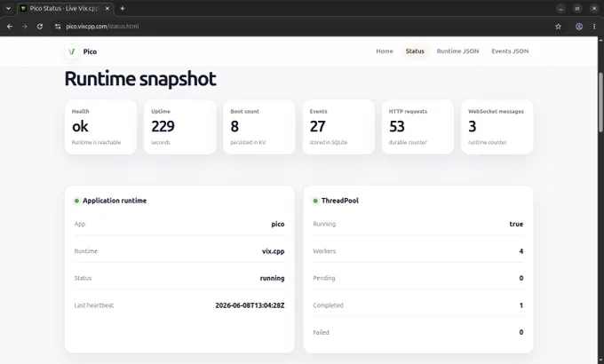This screenshot has height=364, width=604.
Task: Click the Workers value 4
Action: click(521, 251)
